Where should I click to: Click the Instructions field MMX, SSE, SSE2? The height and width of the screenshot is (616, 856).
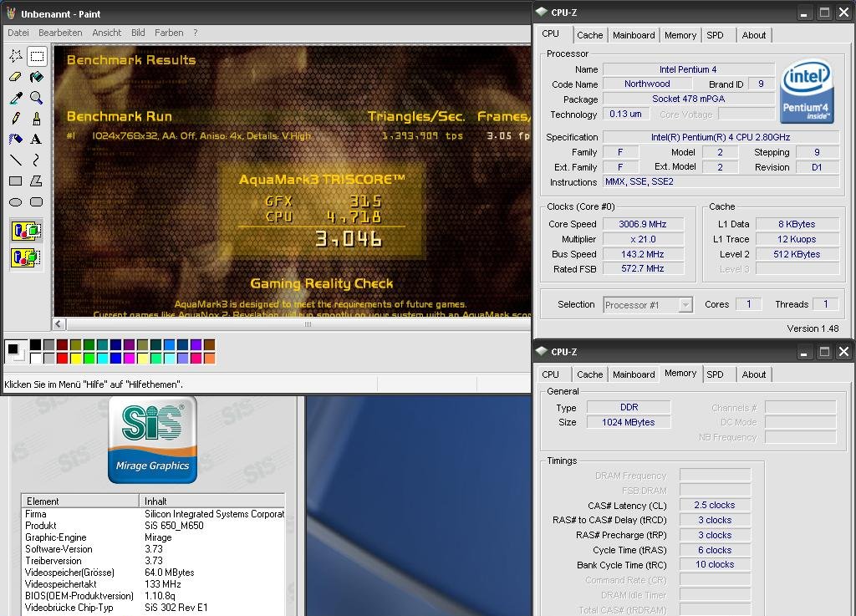point(721,181)
